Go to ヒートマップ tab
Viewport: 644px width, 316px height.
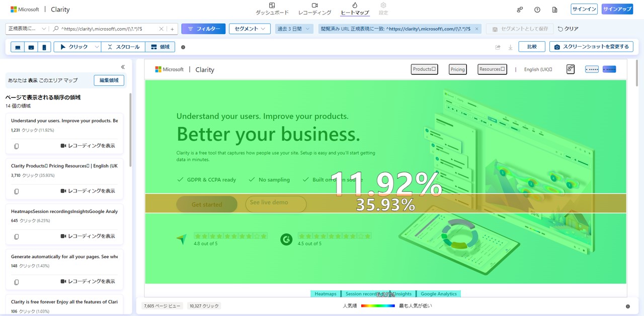(x=355, y=9)
